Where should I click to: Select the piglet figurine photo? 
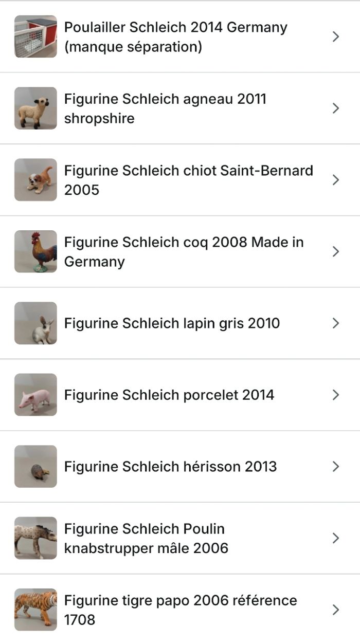35,395
